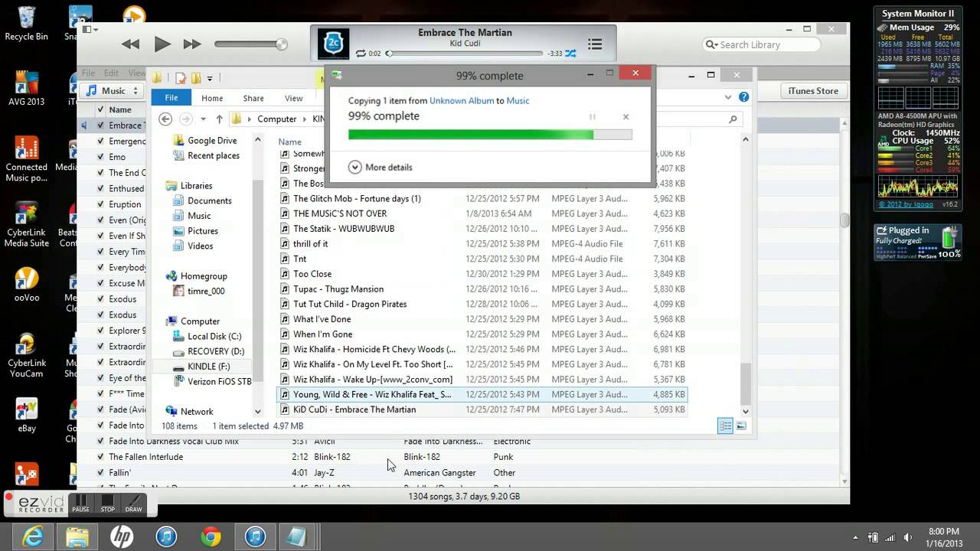Open the iTunes Up Next list icon
The image size is (980, 551).
[594, 44]
